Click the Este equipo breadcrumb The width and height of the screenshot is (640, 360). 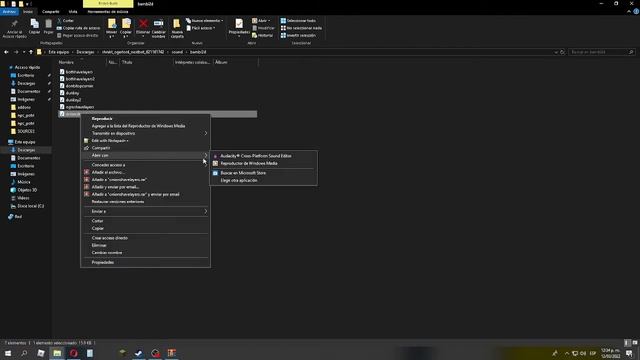tap(59, 52)
